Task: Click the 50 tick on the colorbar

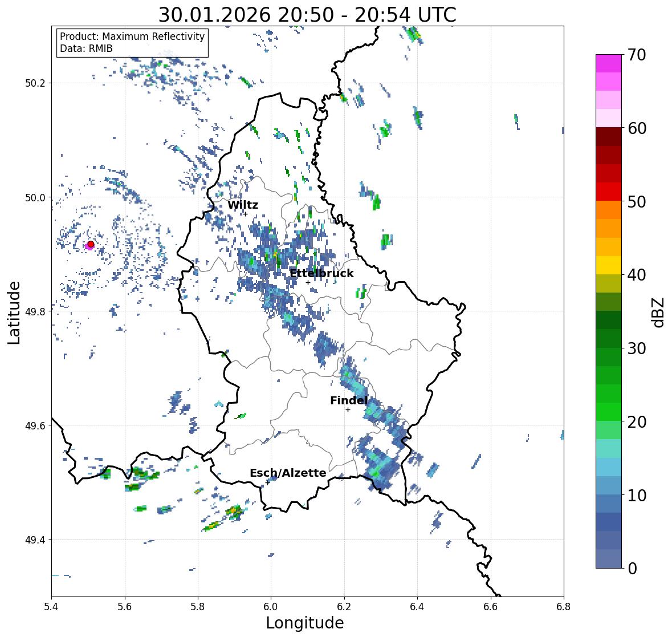Action: tap(637, 201)
